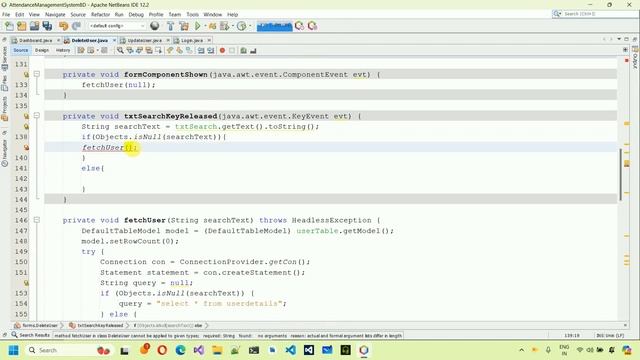Open Windows Start menu
The height and width of the screenshot is (360, 640).
point(13,350)
